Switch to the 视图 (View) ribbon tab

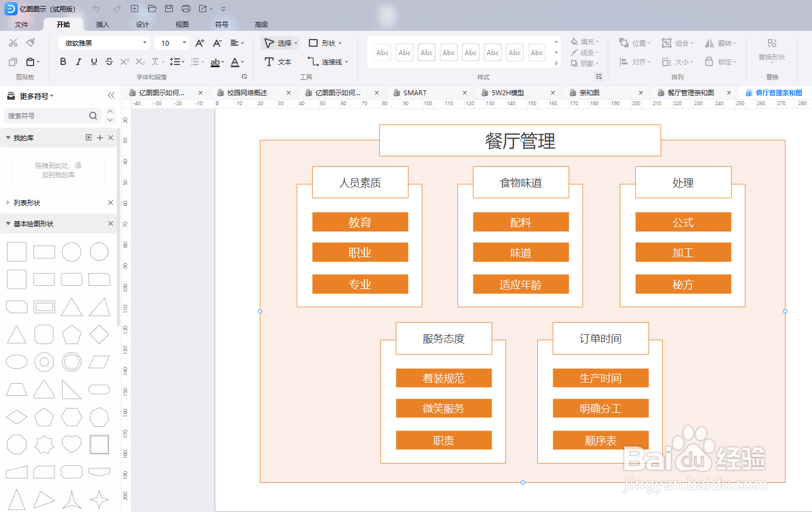click(x=182, y=24)
